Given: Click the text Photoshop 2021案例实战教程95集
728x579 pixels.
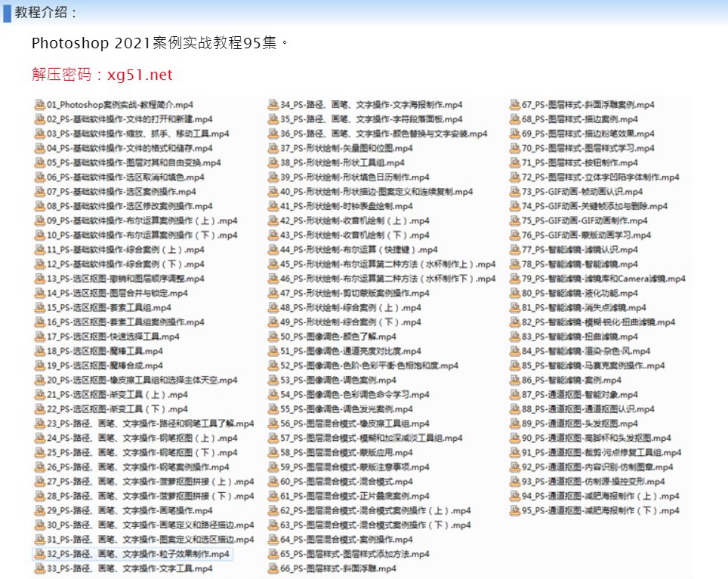Looking at the screenshot, I should pyautogui.click(x=159, y=43).
